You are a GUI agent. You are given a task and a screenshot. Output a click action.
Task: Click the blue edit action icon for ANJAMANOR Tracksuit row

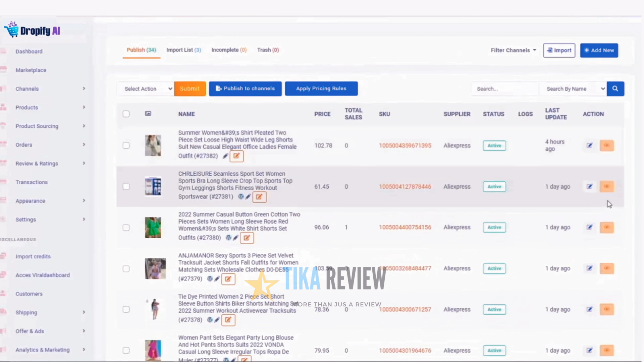pyautogui.click(x=589, y=268)
